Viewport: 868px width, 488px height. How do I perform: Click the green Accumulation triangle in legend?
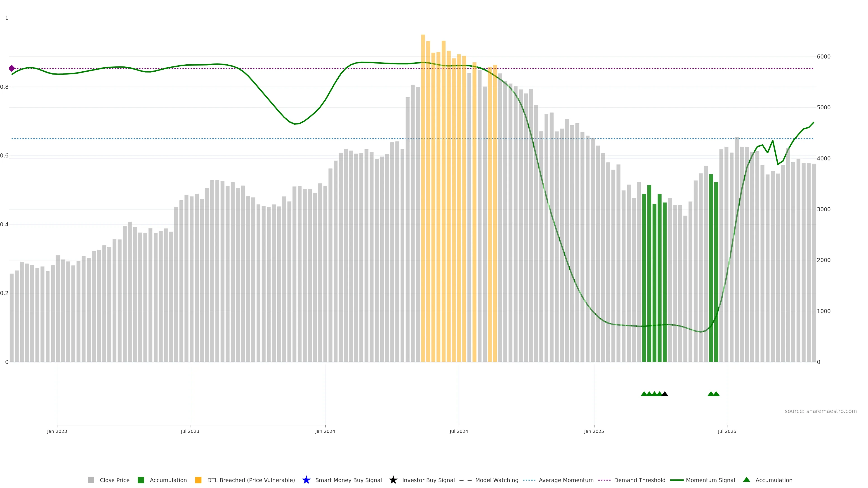coord(746,480)
